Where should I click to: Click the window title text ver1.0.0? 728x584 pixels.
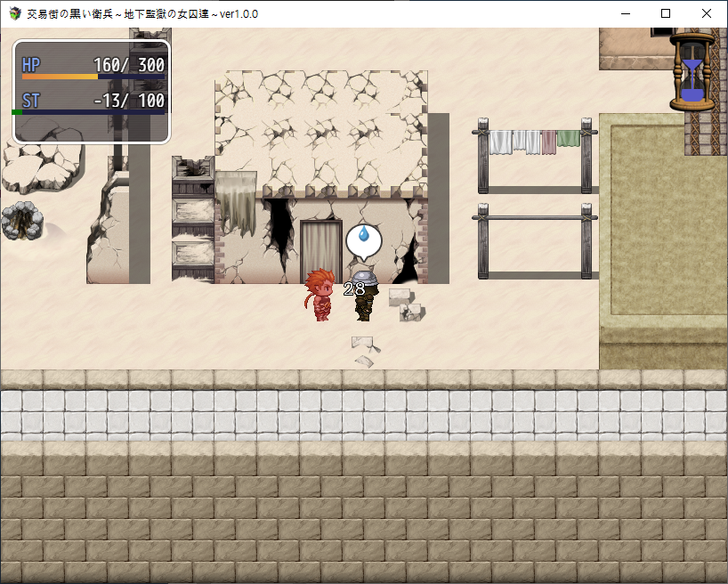[x=239, y=14]
